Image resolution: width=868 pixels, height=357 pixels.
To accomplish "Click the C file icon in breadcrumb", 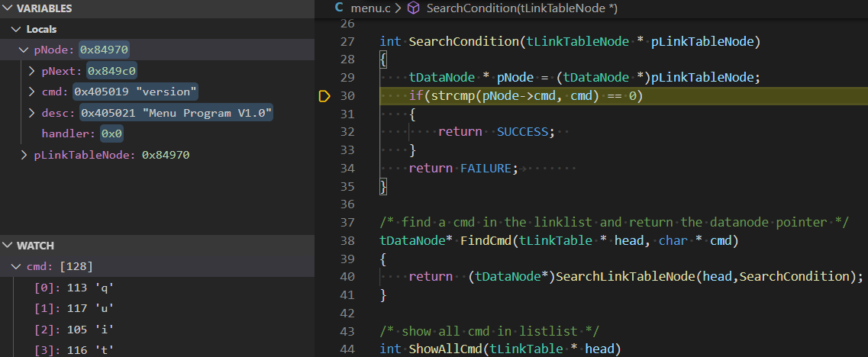I will click(339, 8).
